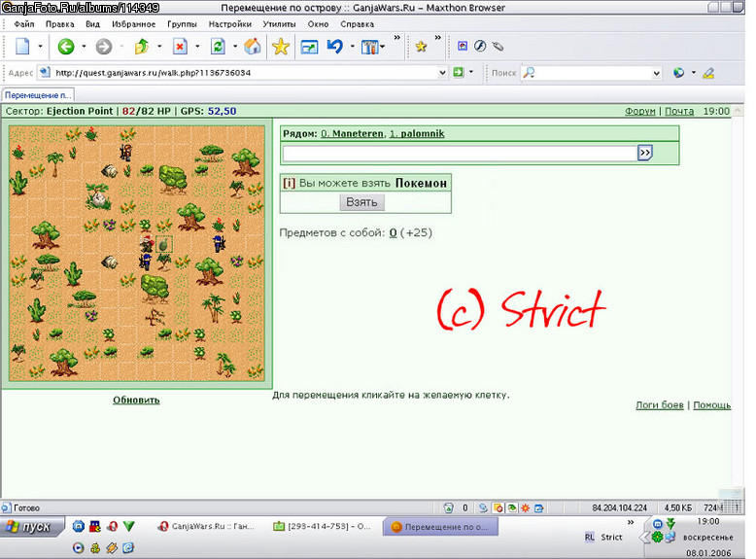Click the small blue square utility icon

point(463,46)
